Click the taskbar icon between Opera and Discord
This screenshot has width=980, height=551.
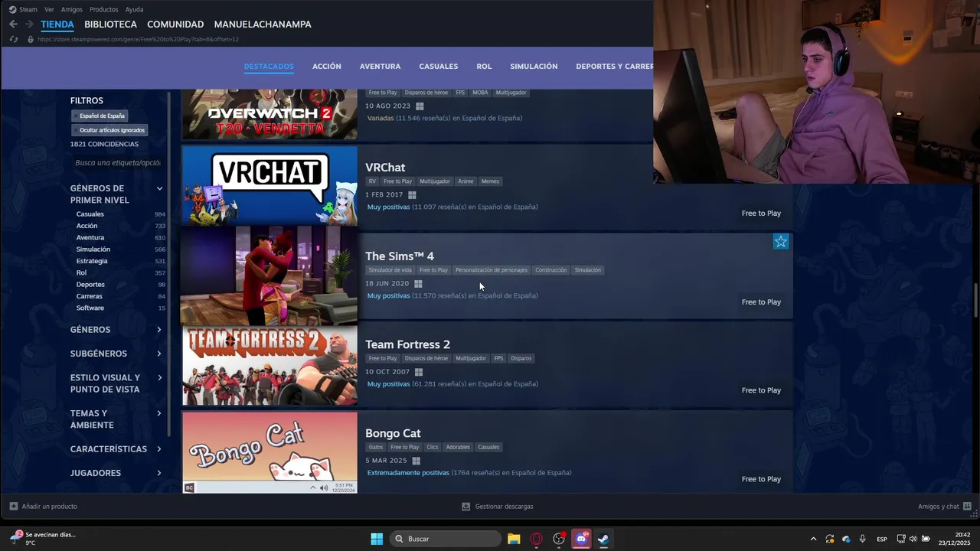(x=559, y=539)
